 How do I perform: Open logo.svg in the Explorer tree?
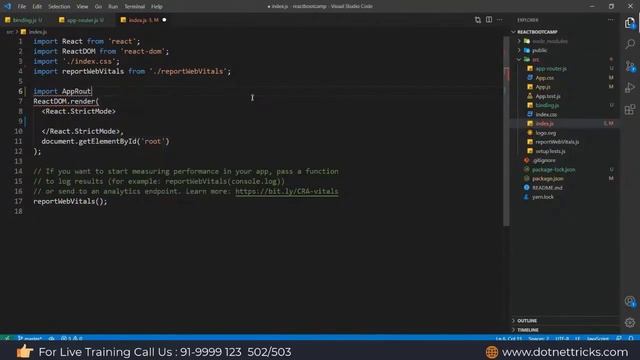[546, 133]
